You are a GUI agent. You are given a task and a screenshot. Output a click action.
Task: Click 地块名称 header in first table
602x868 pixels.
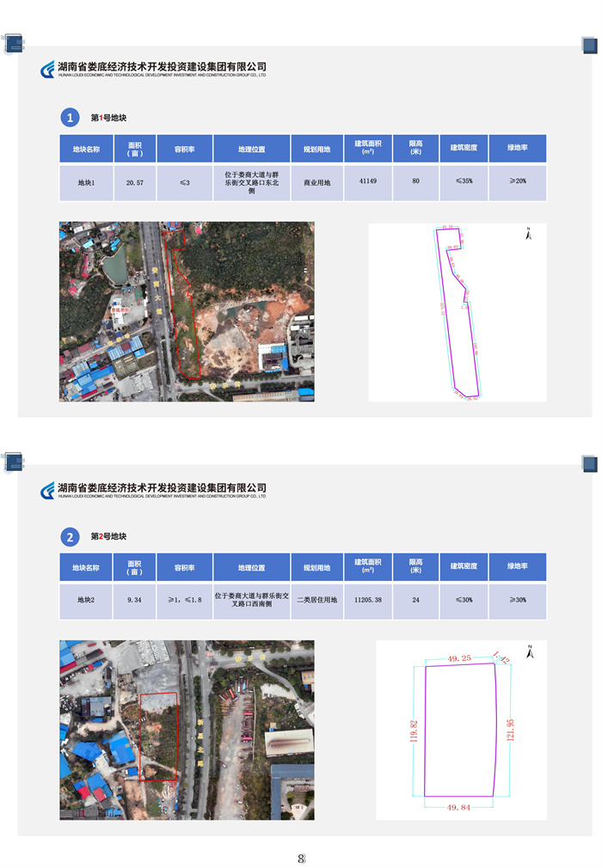click(x=86, y=149)
